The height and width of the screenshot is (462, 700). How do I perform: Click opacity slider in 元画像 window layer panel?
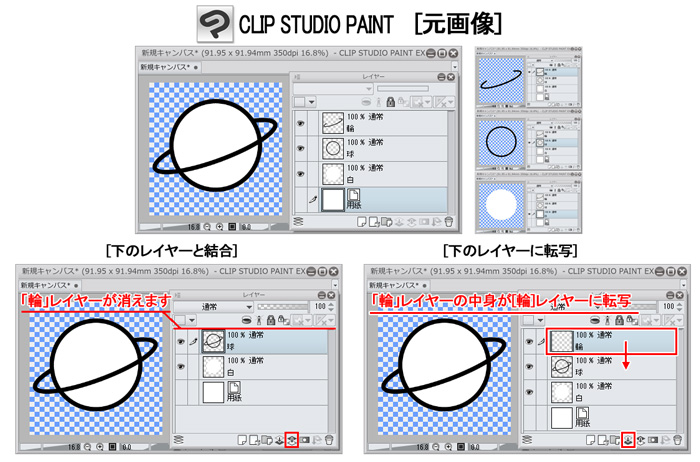[403, 89]
